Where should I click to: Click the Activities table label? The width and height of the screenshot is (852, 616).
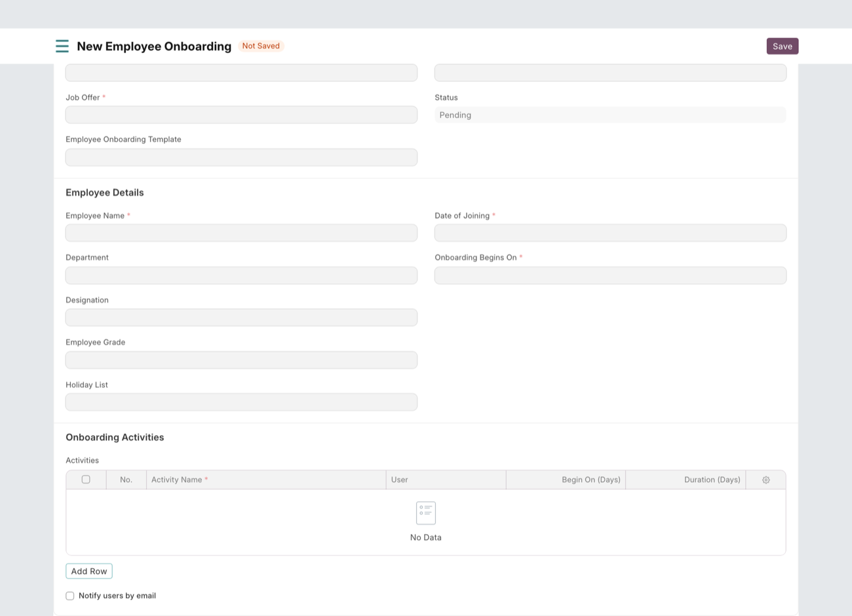82,461
